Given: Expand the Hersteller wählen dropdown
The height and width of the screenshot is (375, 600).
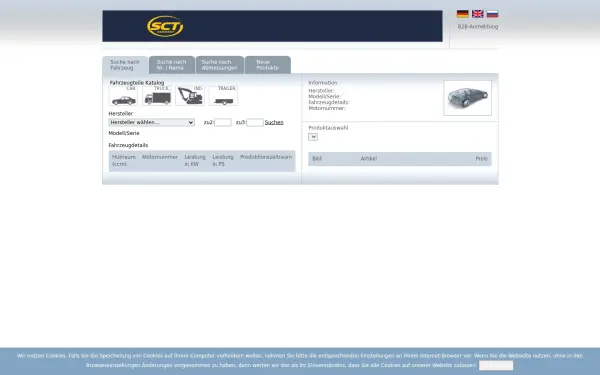Looking at the screenshot, I should click(152, 122).
